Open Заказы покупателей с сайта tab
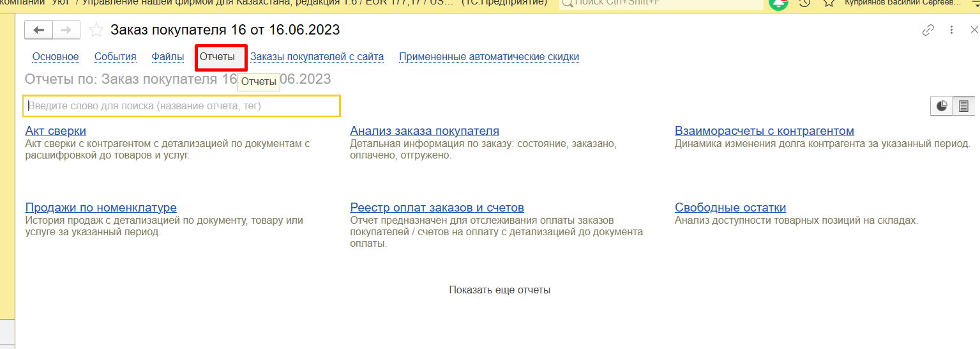Image resolution: width=980 pixels, height=349 pixels. [317, 56]
